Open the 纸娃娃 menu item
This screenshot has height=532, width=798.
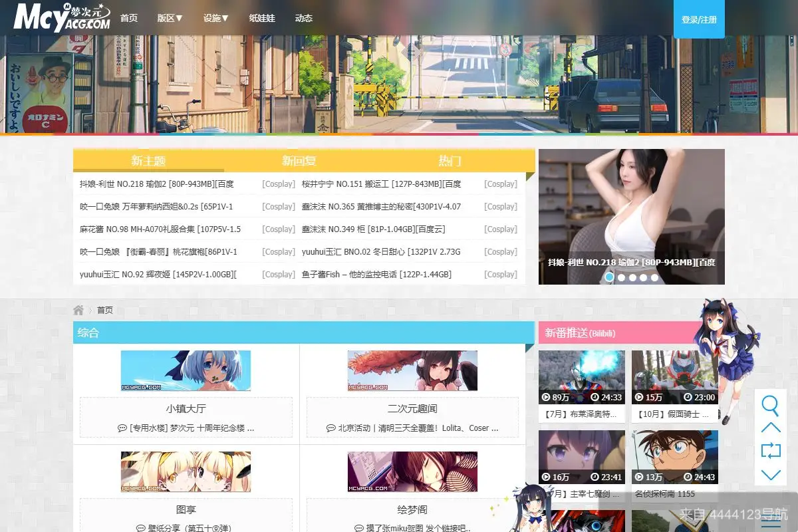pyautogui.click(x=263, y=18)
